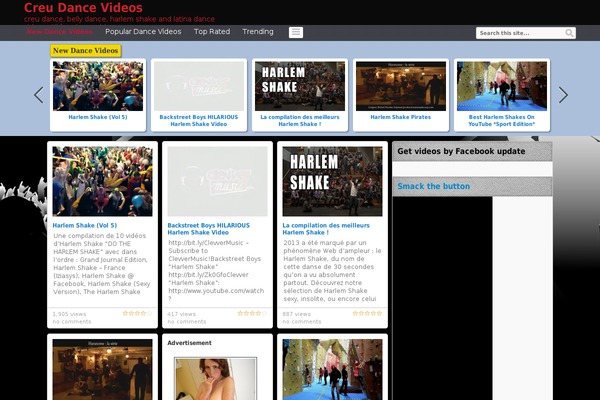Click grid title link Harlem Shake (Vol 5)
Image resolution: width=600 pixels, height=400 pixels.
coord(85,225)
